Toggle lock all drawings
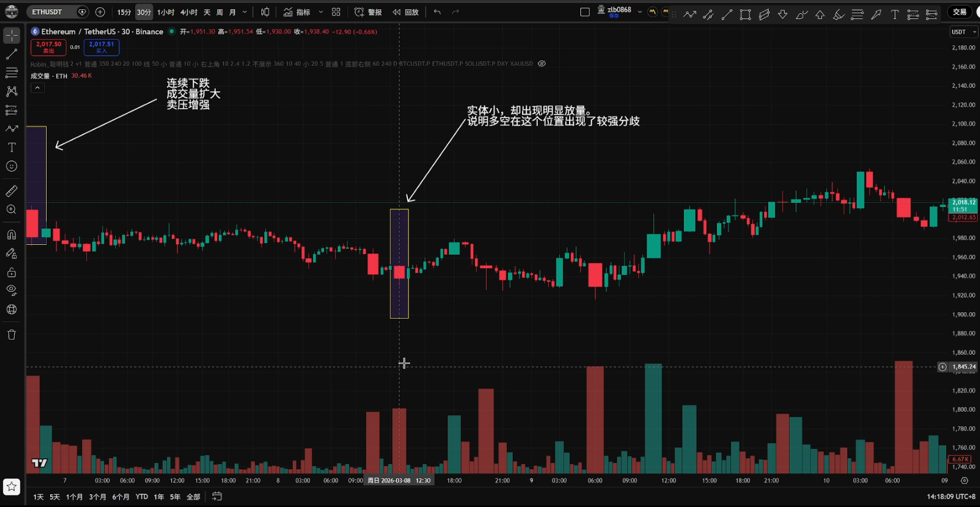 pyautogui.click(x=12, y=272)
